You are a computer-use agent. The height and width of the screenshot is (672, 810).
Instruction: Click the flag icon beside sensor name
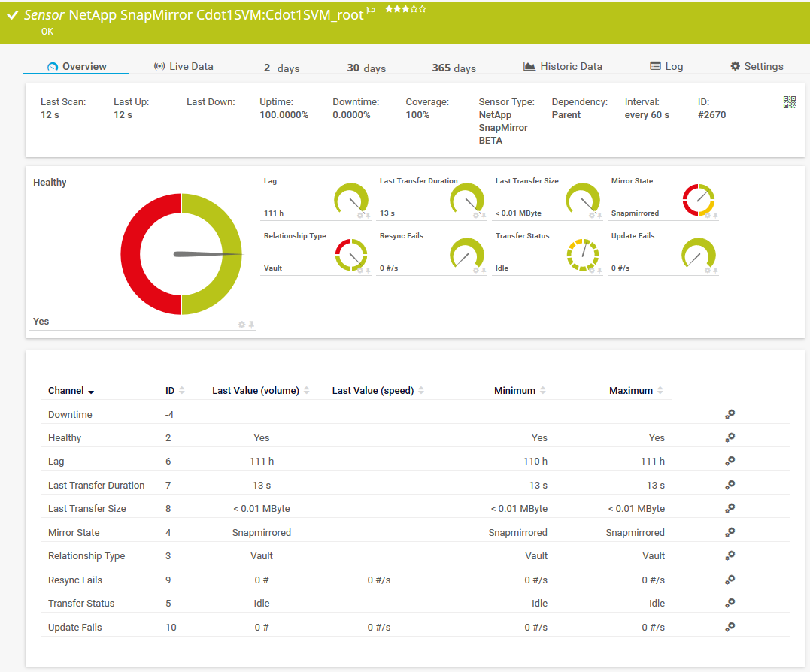[x=371, y=11]
